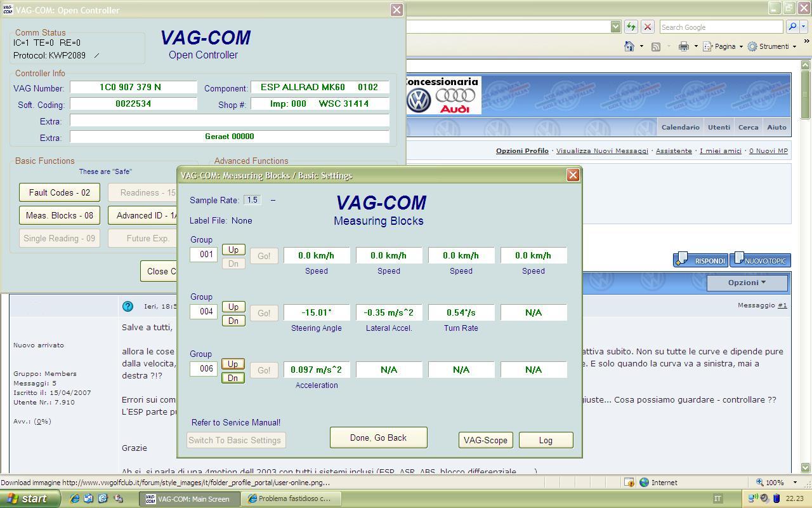Click the volume speaker tray icon
The width and height of the screenshot is (812, 508).
(x=764, y=498)
